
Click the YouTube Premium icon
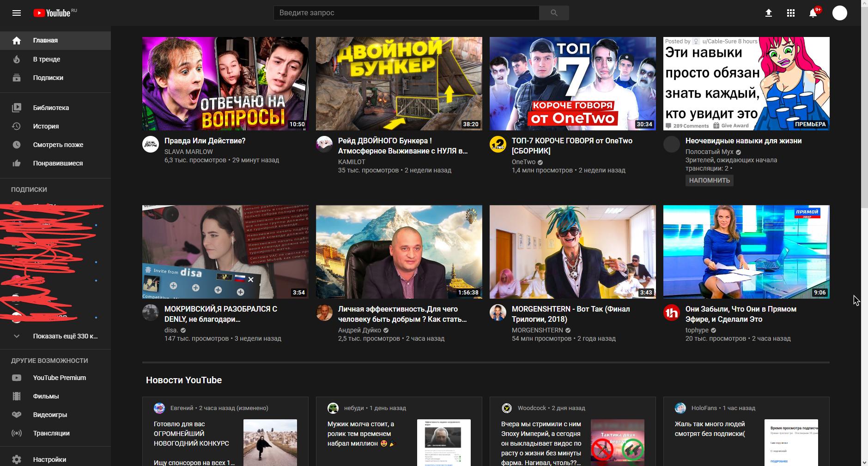(x=17, y=378)
